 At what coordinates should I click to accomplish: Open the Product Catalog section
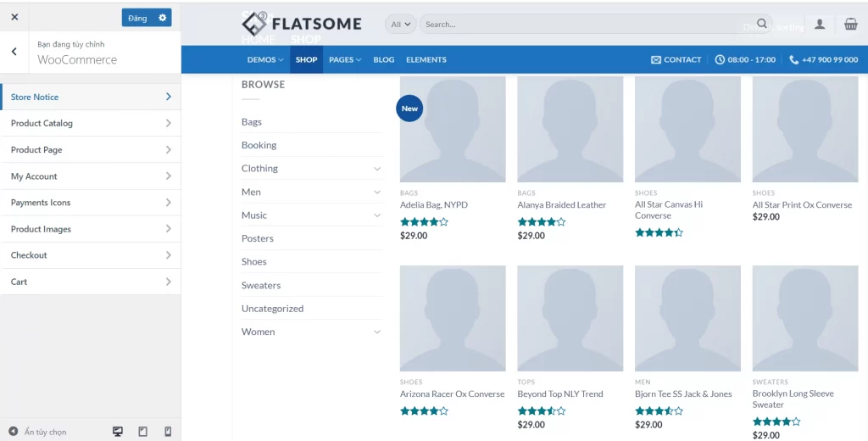pyautogui.click(x=91, y=123)
